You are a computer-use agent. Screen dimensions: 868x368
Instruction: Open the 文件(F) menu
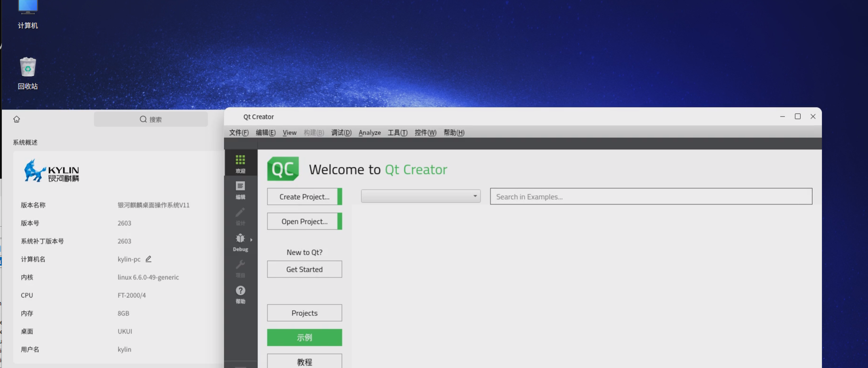click(x=239, y=132)
